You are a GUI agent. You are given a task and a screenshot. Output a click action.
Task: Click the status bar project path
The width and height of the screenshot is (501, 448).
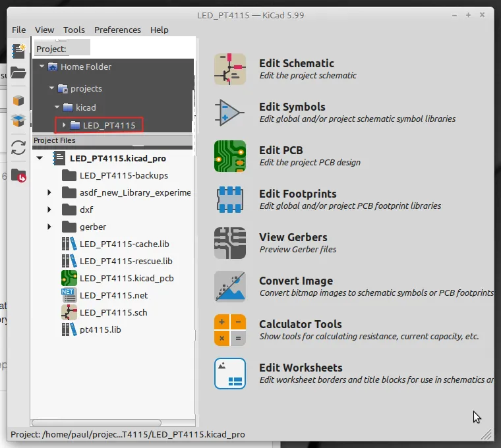coord(128,434)
